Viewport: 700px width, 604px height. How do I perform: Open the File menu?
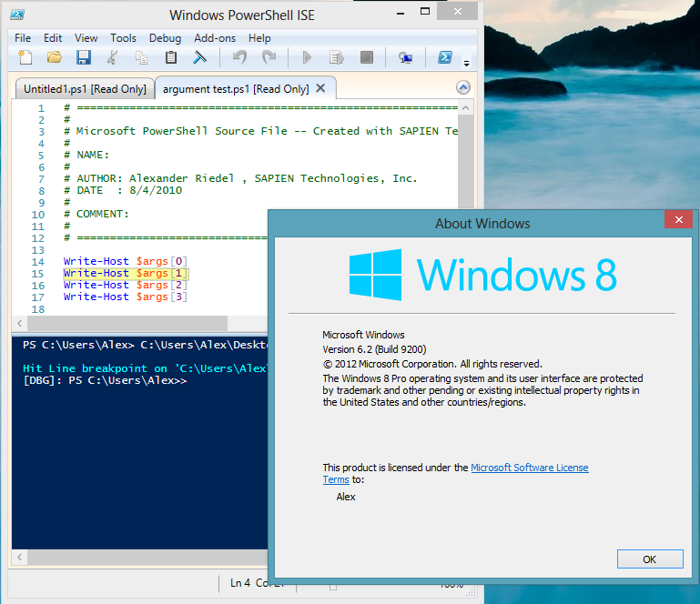pyautogui.click(x=23, y=38)
